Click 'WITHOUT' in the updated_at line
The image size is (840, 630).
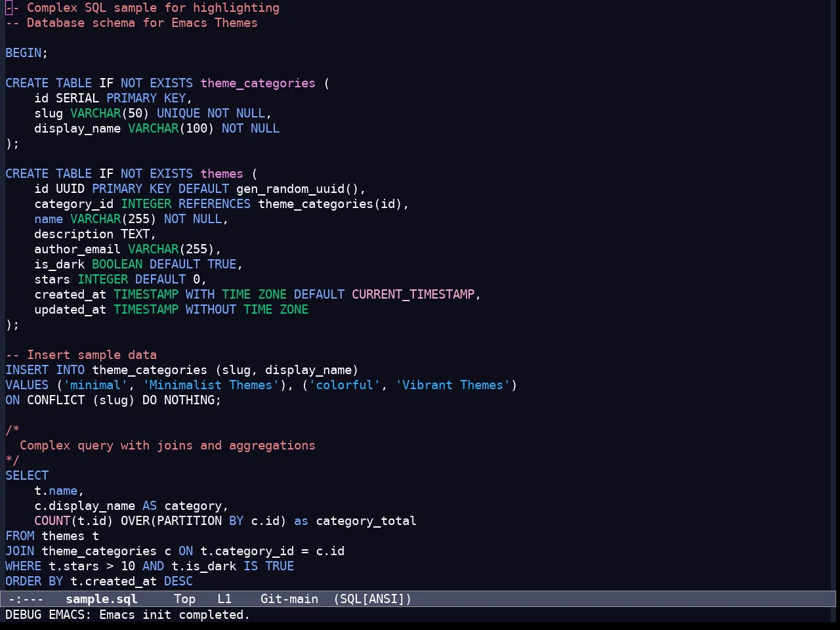click(x=211, y=310)
